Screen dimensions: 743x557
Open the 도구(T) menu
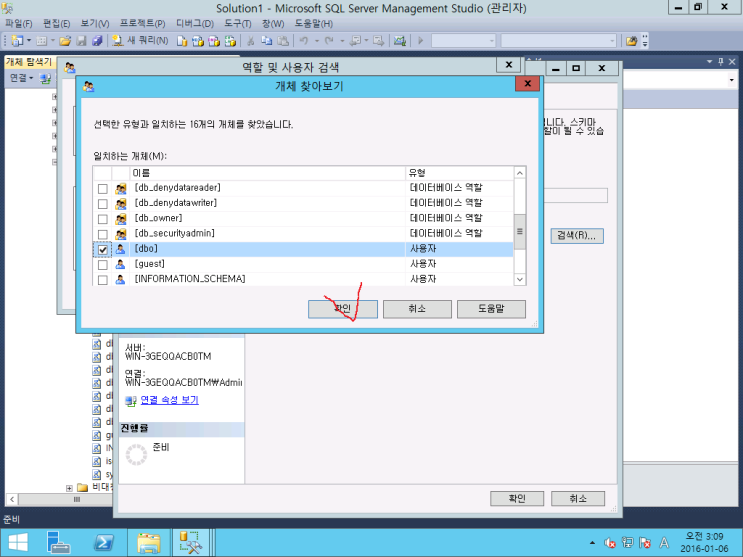point(237,24)
